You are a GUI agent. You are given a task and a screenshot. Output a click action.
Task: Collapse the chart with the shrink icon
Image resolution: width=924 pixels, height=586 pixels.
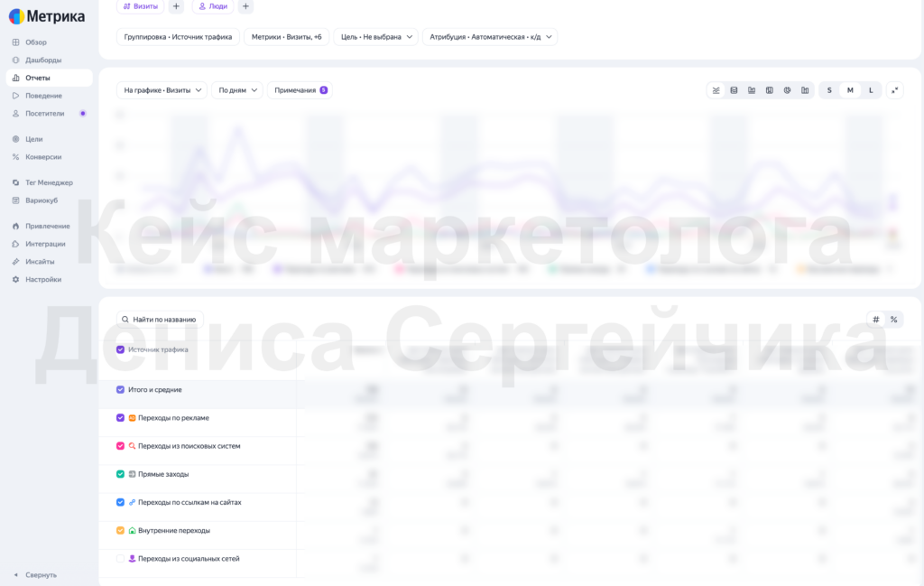[894, 90]
